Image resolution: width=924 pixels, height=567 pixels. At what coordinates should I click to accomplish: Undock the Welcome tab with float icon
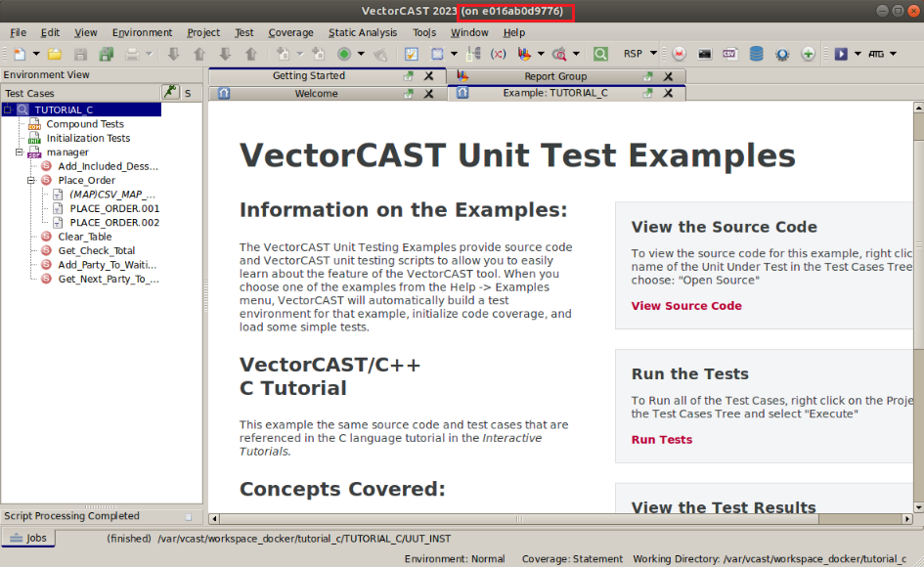click(409, 93)
